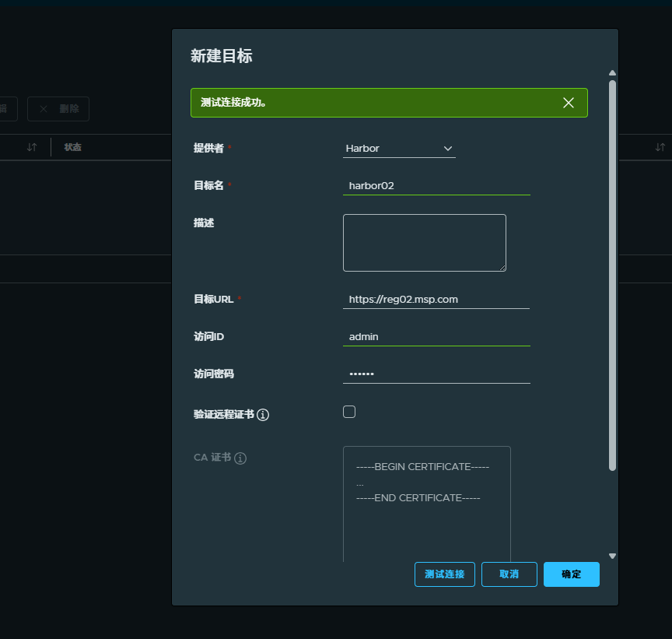The image size is (672, 639).
Task: Click the sort icon left of 状态 column
Action: (32, 147)
